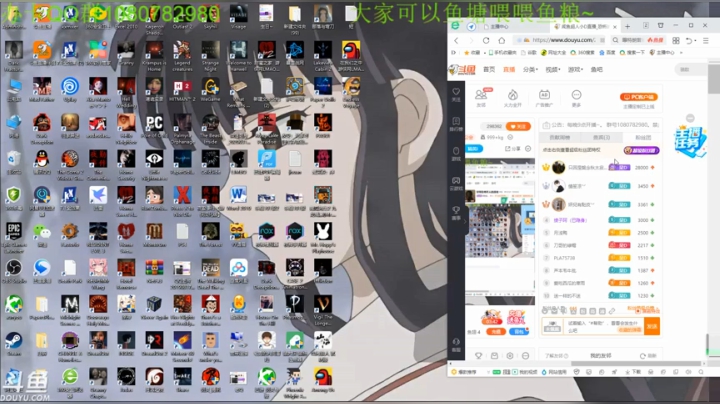Click the orange PC客户端 button
720x404 pixels.
639,97
